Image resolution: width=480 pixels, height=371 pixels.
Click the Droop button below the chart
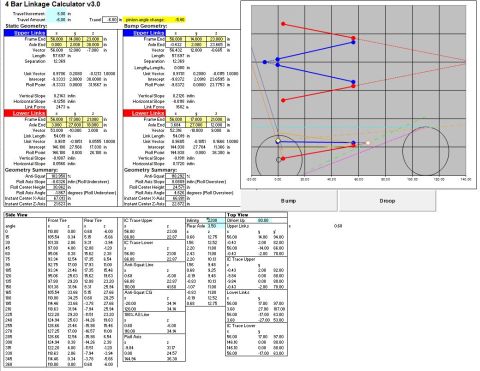387,201
